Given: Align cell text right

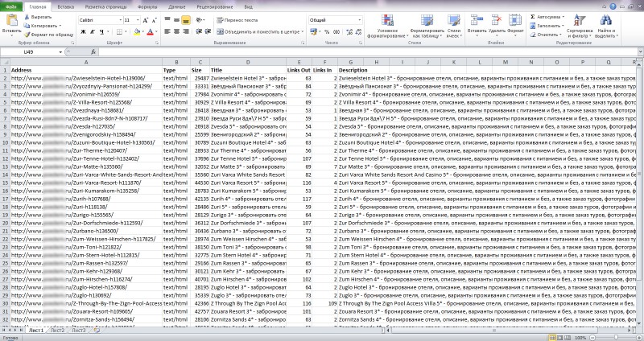Looking at the screenshot, I should pyautogui.click(x=186, y=31).
